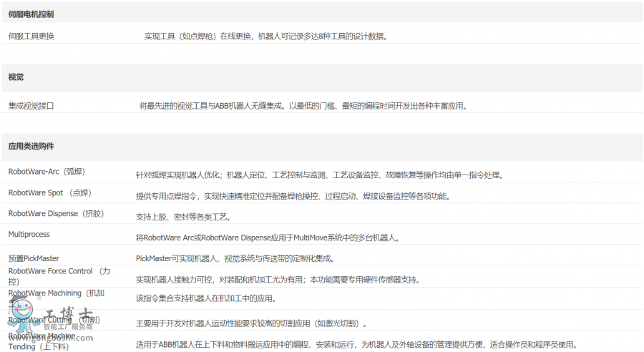Click the 适用于ABB机器人在上下料 description
Viewport: 644px width, 352px height.
point(356,345)
